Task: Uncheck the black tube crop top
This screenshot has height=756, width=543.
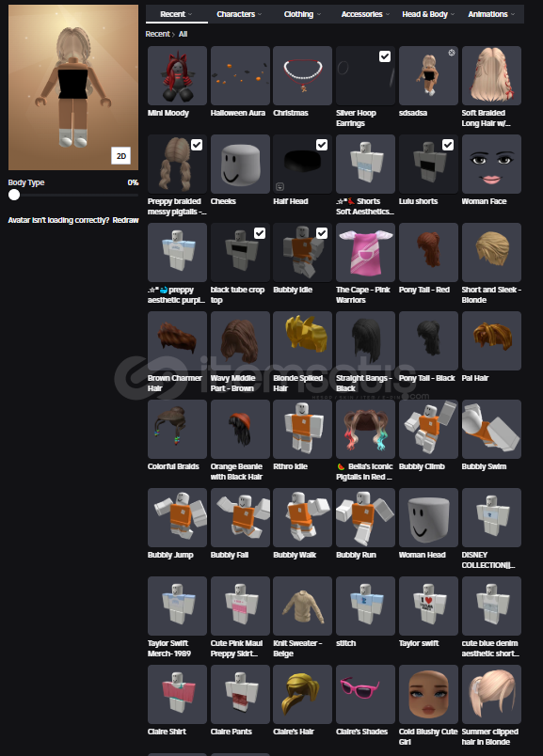Action: pos(260,233)
